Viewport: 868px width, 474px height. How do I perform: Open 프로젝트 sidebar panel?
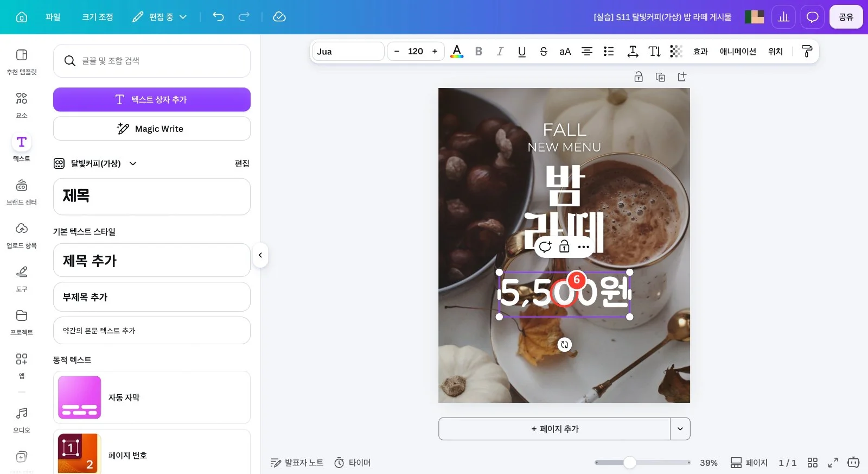pyautogui.click(x=22, y=322)
